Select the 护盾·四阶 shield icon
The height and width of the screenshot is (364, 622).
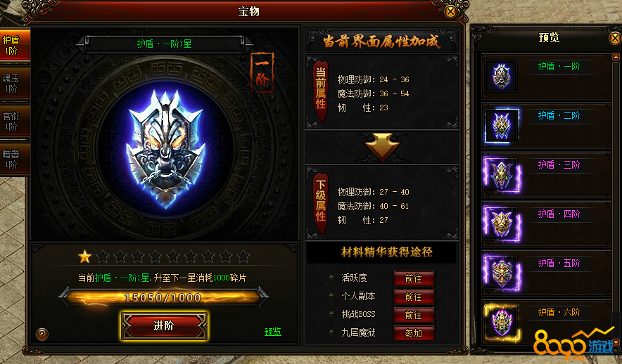point(502,223)
